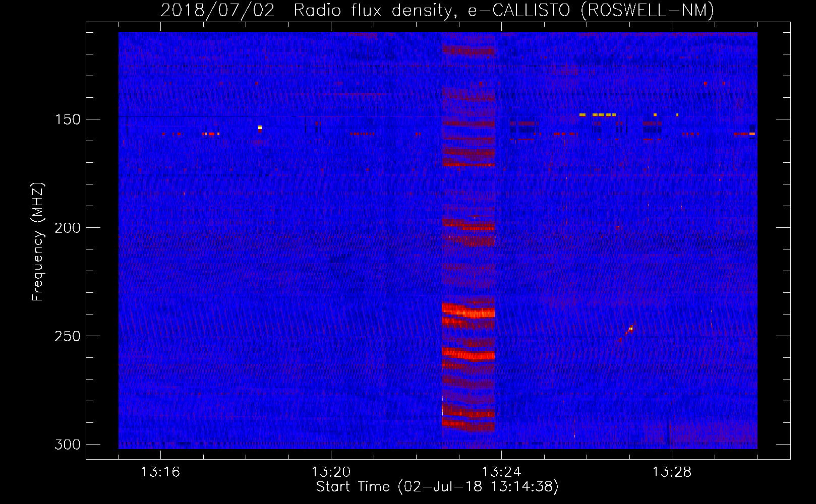
Task: Click the 'Frequency (MHZ)' axis label
Action: tap(37, 242)
